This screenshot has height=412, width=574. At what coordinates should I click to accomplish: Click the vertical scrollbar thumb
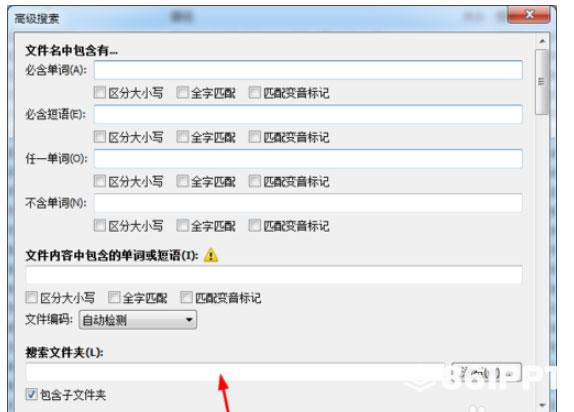(x=542, y=82)
